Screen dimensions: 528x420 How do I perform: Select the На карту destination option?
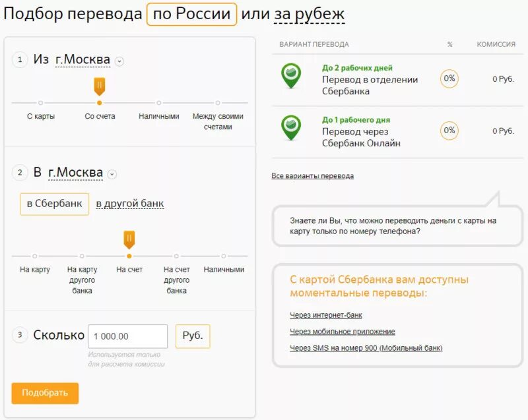point(35,270)
